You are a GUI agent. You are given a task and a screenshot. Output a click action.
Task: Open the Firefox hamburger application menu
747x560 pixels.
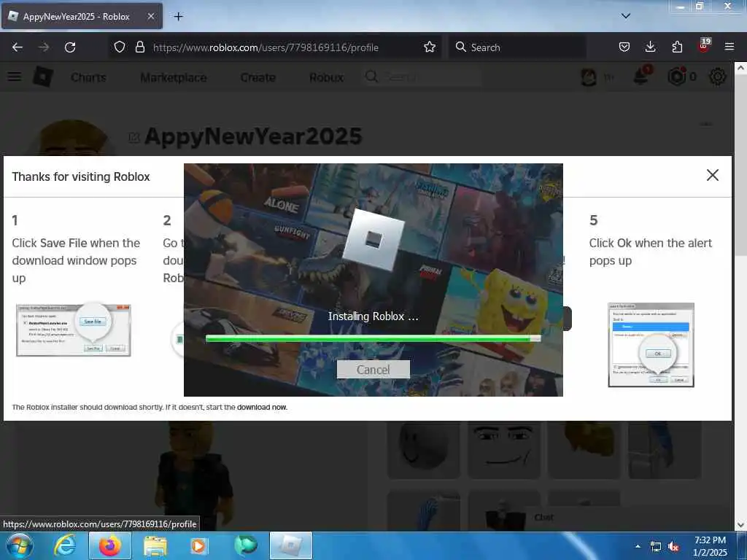point(729,47)
